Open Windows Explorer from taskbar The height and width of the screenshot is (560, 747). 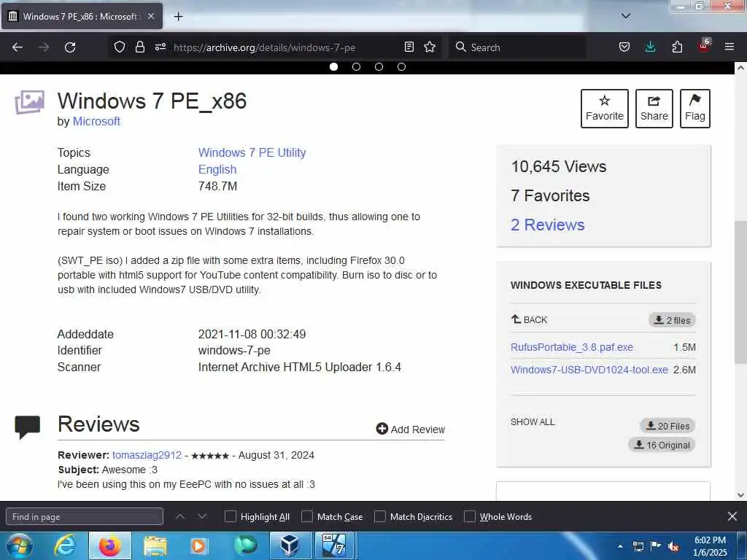pos(155,545)
